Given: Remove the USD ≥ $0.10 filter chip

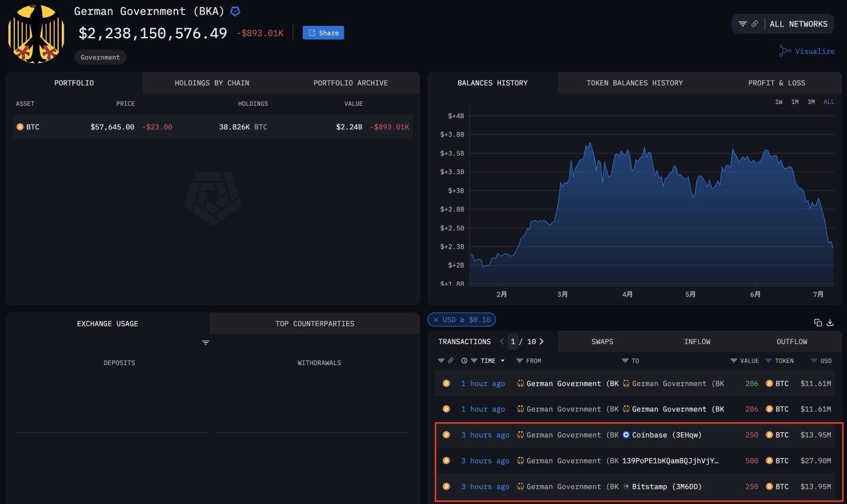Looking at the screenshot, I should coord(436,320).
